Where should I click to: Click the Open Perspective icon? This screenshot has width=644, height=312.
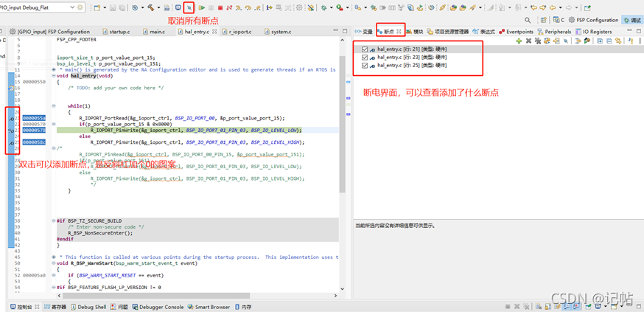(543, 20)
